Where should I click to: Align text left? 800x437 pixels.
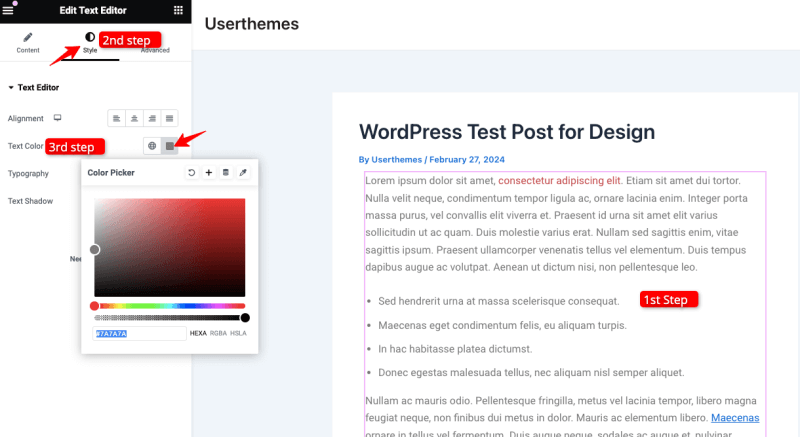click(x=117, y=118)
